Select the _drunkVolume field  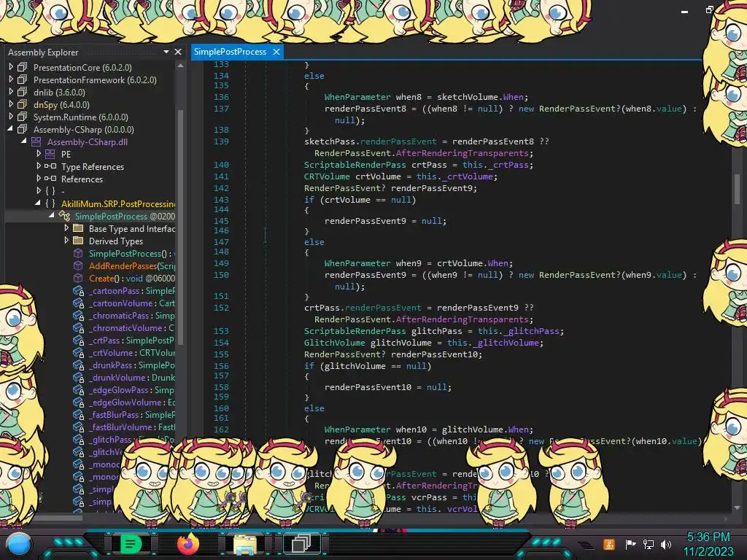(x=131, y=378)
